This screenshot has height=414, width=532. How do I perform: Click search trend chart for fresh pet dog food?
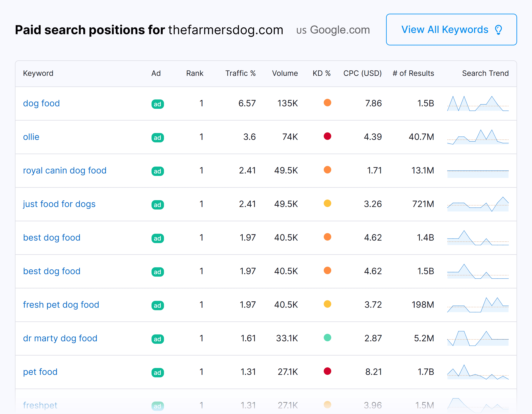point(478,305)
